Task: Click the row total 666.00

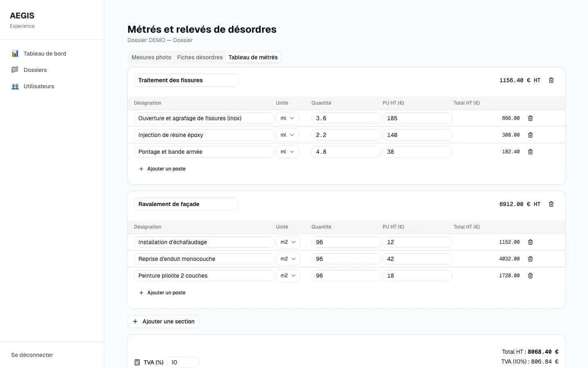Action: pyautogui.click(x=511, y=118)
